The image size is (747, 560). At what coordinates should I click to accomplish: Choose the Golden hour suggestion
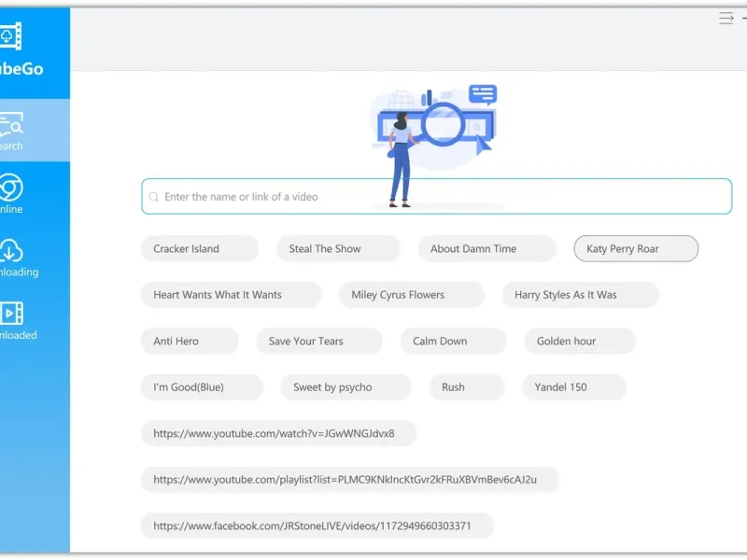click(x=566, y=342)
